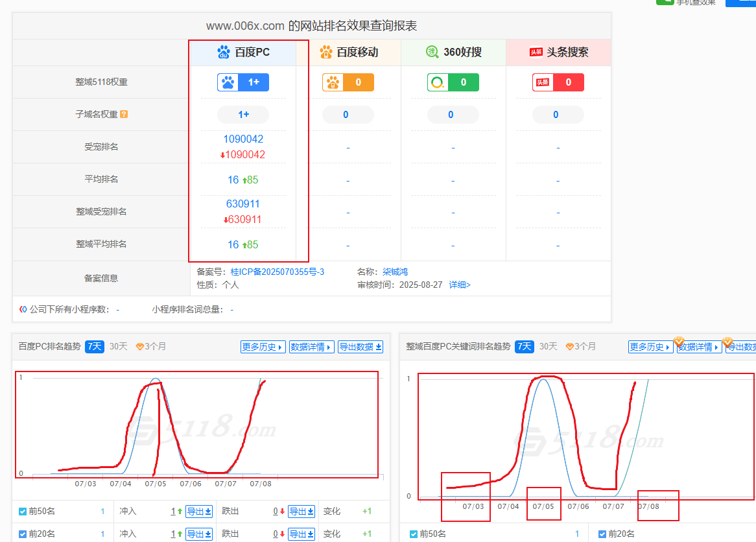
Task: Click the 详细> link after 审核时间
Action: point(460,285)
